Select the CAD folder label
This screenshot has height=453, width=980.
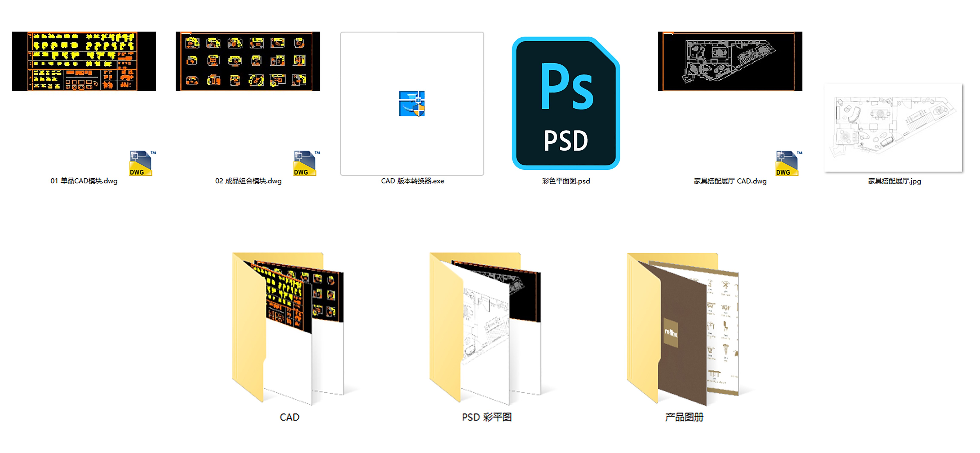(x=289, y=417)
